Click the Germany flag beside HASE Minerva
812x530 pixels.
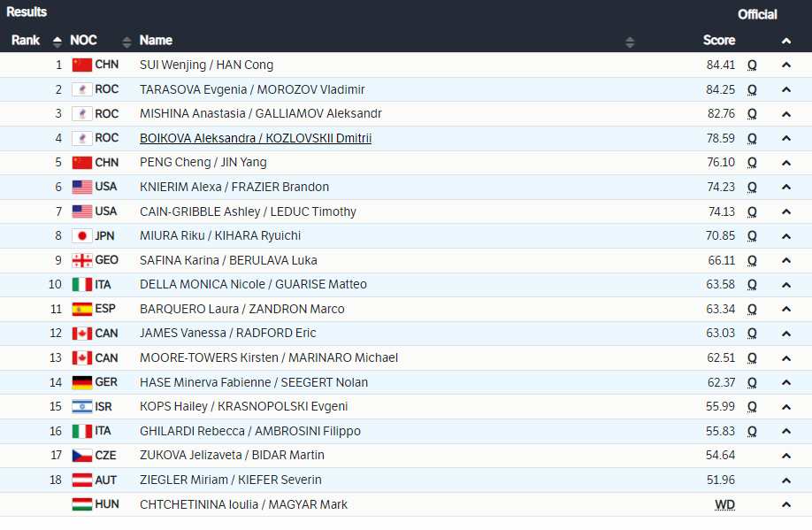pos(81,382)
